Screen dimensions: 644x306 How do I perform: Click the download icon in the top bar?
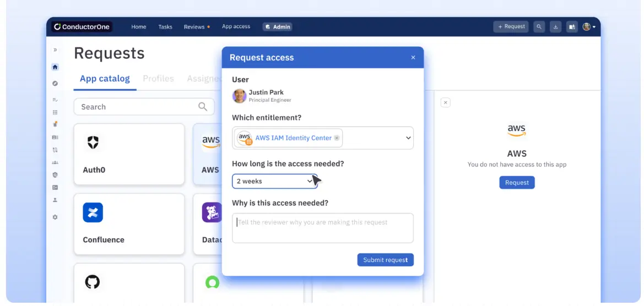[555, 26]
